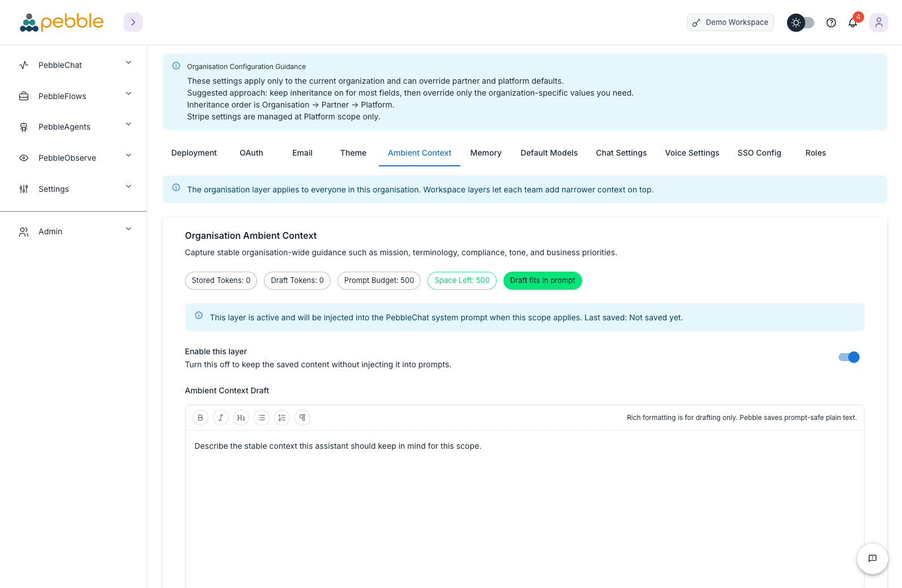Expand the Settings menu chevron
902x588 pixels.
pos(129,187)
